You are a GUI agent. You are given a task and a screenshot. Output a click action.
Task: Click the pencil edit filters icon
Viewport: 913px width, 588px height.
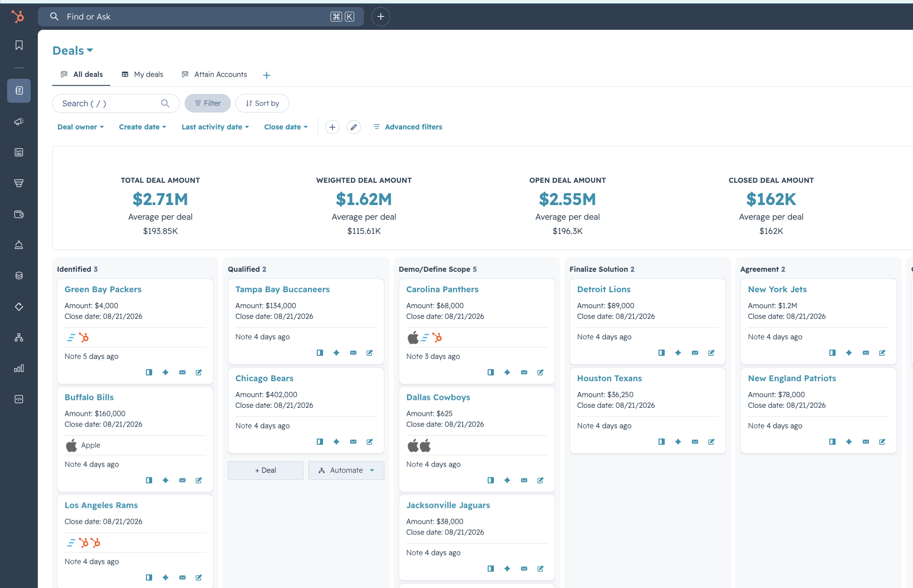click(354, 127)
